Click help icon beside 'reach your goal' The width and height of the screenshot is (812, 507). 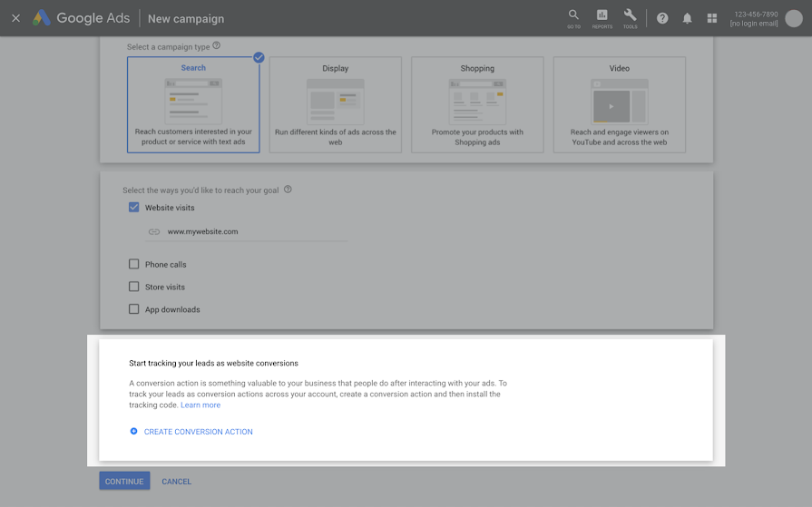point(288,190)
